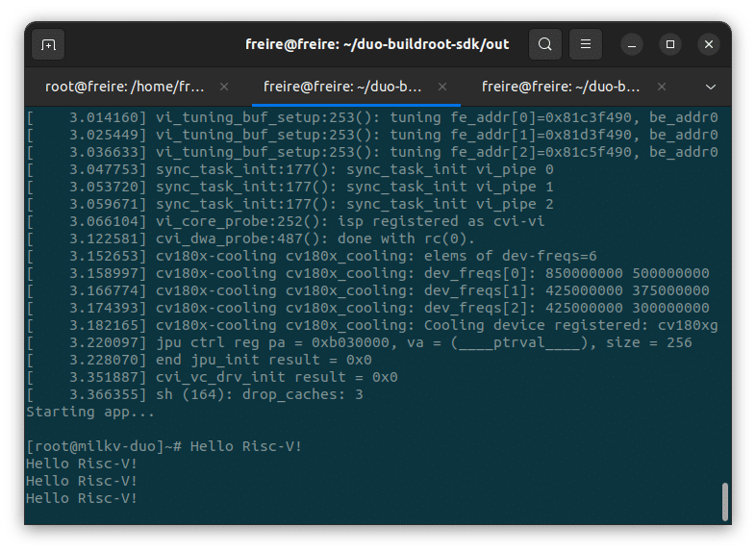
Task: Close the root@freire tab
Action: coord(224,87)
